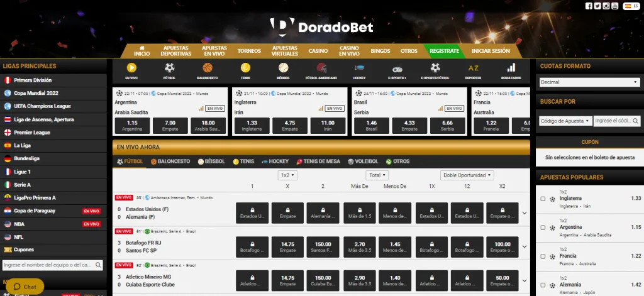Open Inglaterra match statistics bars icon
This screenshot has height=296, width=644.
click(x=321, y=109)
